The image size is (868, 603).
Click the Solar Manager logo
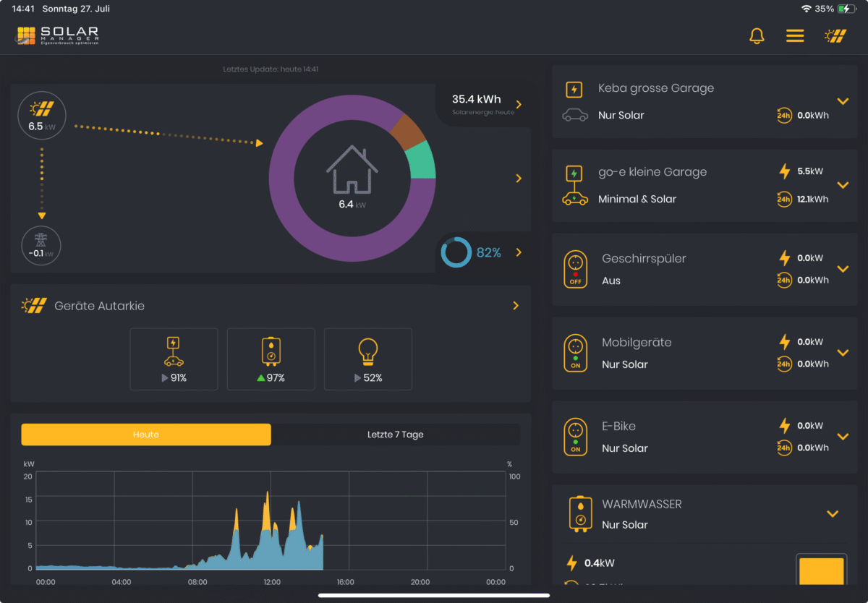pyautogui.click(x=56, y=35)
